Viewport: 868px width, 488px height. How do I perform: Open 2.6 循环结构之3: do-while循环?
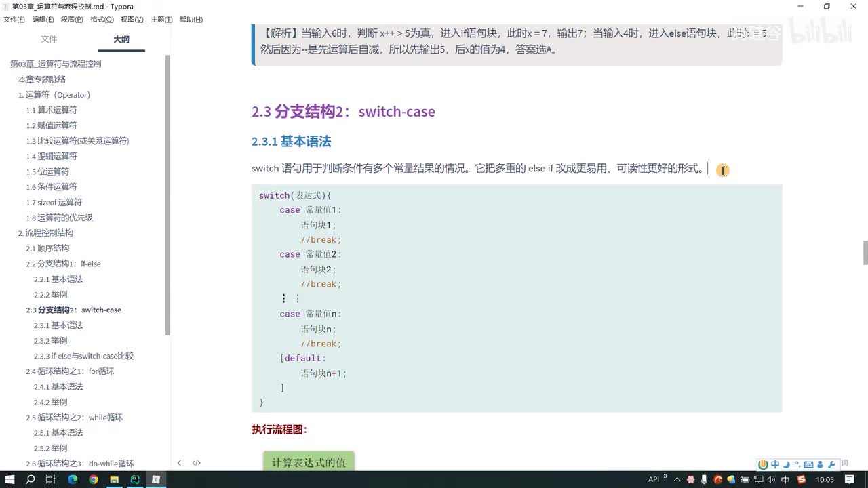click(x=80, y=464)
